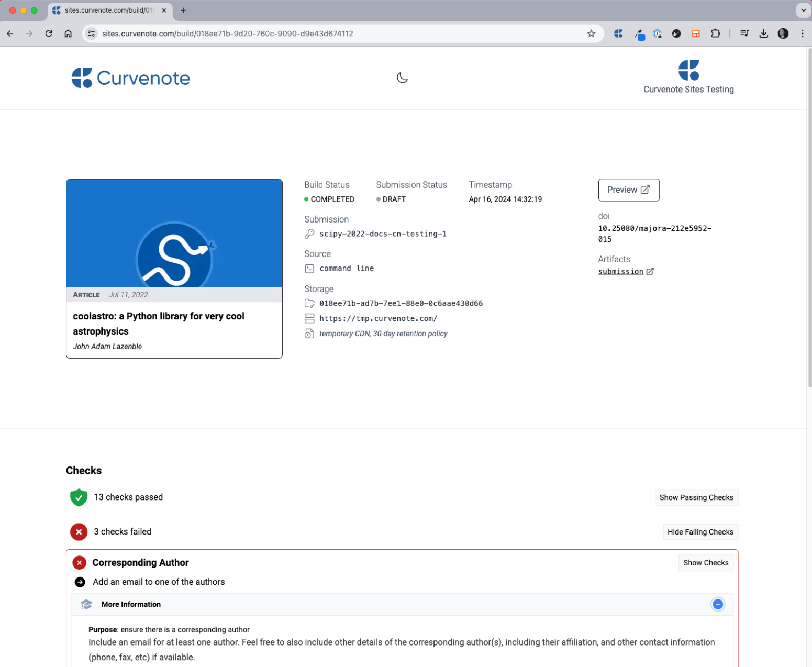Click the red X icon beside 3 checks failed
The width and height of the screenshot is (812, 667).
coord(79,531)
